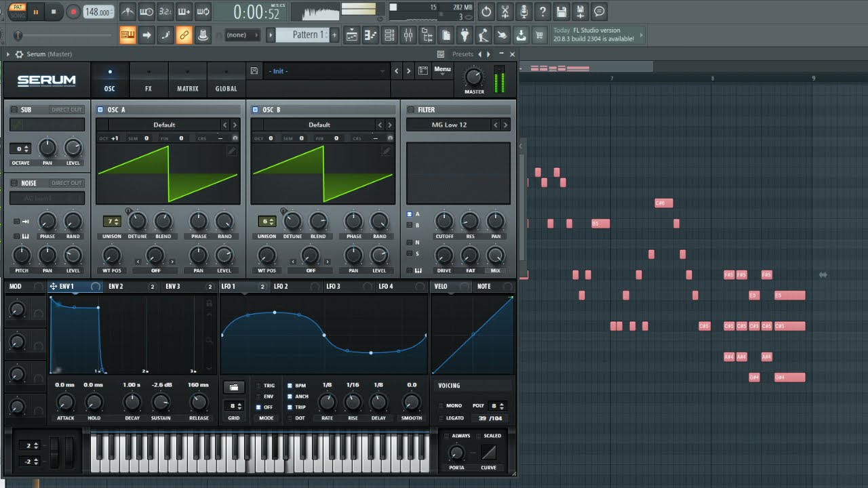Click the Serum MASTER volume knob

[x=474, y=77]
